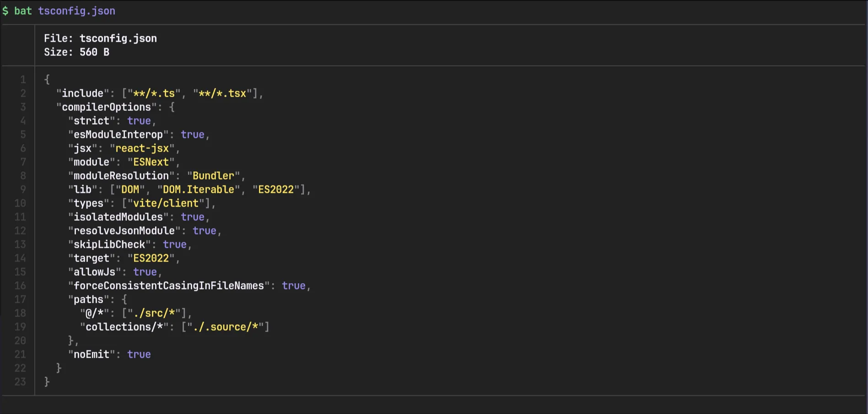Click the "allowJs" key

[94, 272]
